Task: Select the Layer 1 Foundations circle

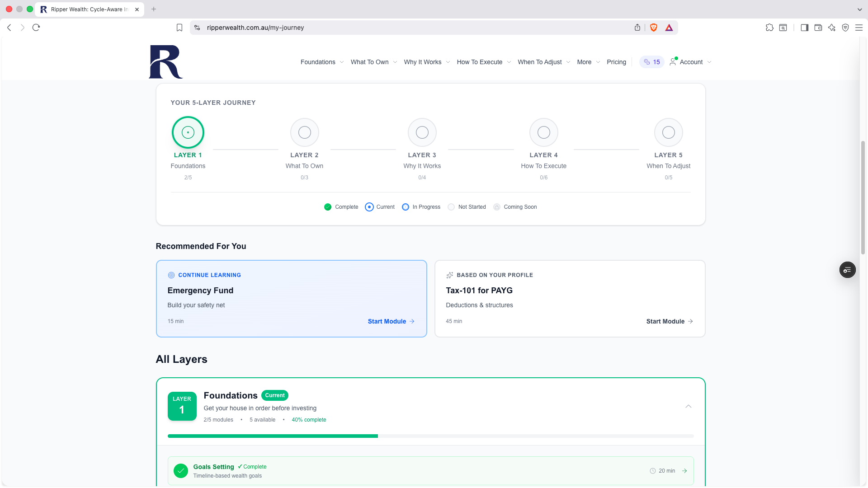Action: [x=188, y=132]
